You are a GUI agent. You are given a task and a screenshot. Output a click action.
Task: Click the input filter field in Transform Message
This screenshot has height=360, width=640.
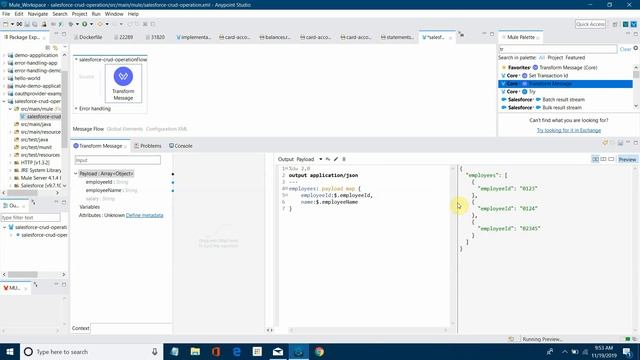pyautogui.click(x=118, y=160)
